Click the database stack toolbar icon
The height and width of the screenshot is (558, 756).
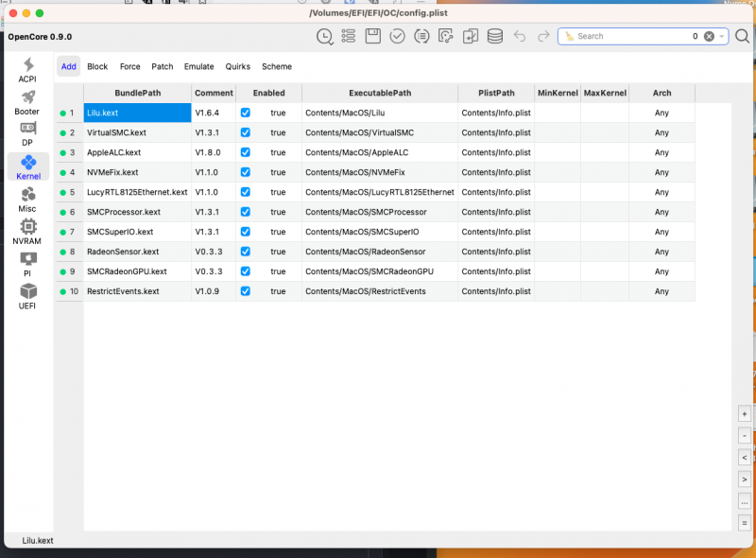pyautogui.click(x=494, y=36)
